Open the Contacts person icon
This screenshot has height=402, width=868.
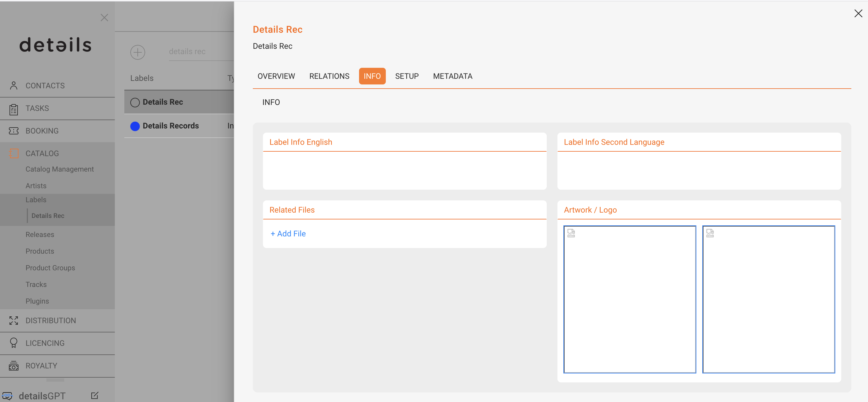(x=13, y=86)
